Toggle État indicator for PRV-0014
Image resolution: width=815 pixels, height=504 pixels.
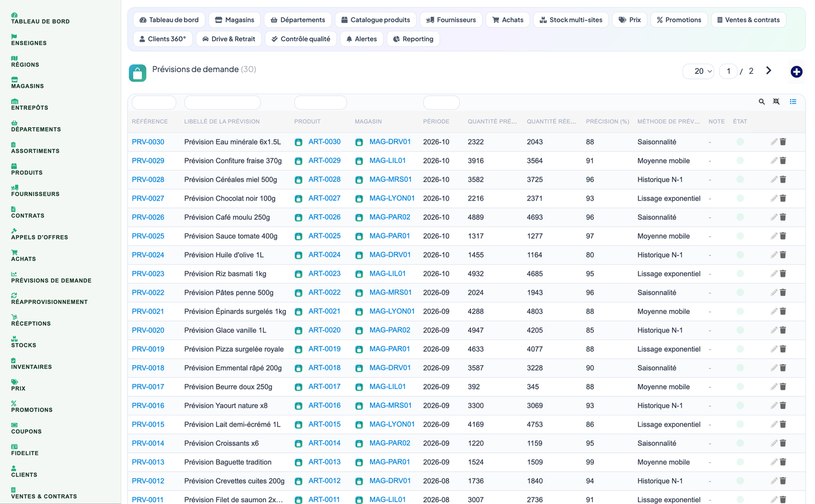tap(740, 443)
